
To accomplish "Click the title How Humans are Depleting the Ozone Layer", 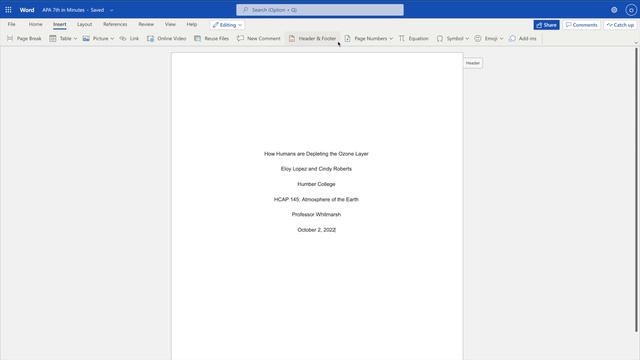I will pyautogui.click(x=316, y=154).
